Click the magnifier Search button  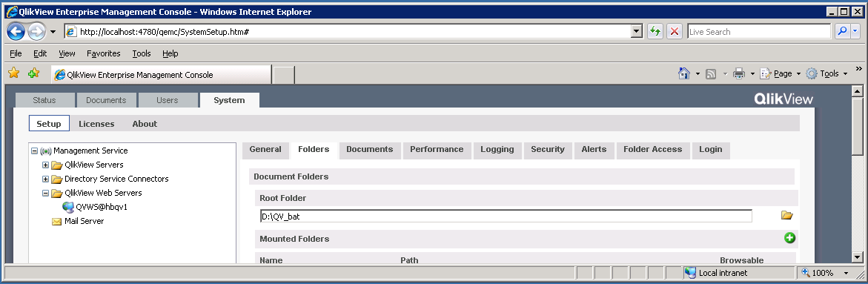(x=842, y=32)
